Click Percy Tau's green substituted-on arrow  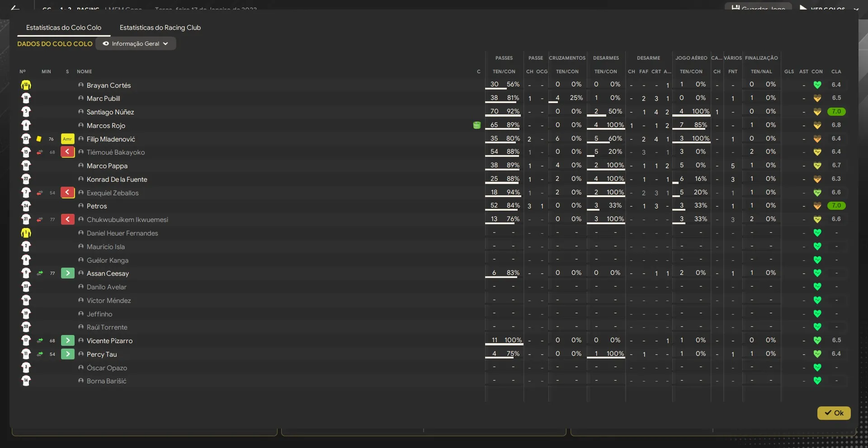tap(67, 354)
